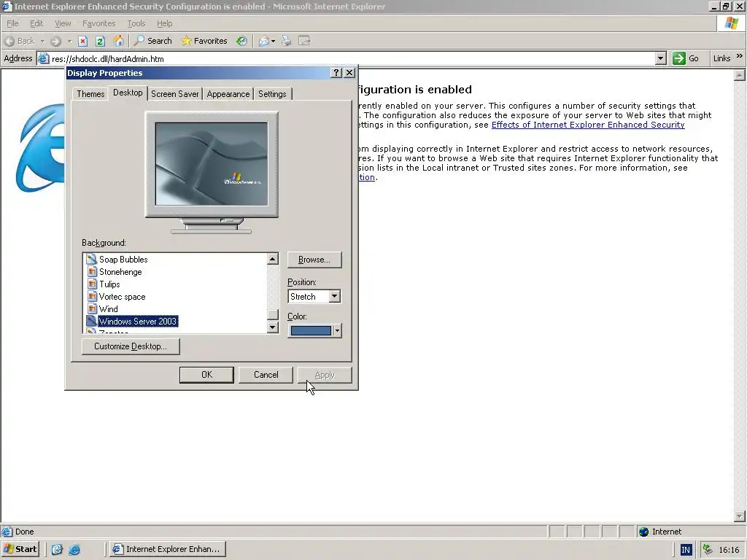This screenshot has height=560, width=747.
Task: Click the Stonehenge background icon
Action: (93, 271)
